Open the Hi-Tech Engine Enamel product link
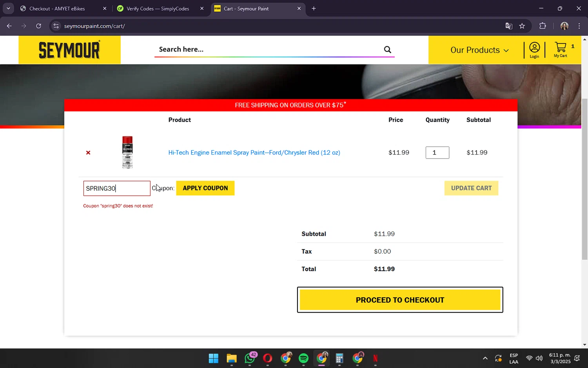The image size is (588, 368). click(254, 153)
